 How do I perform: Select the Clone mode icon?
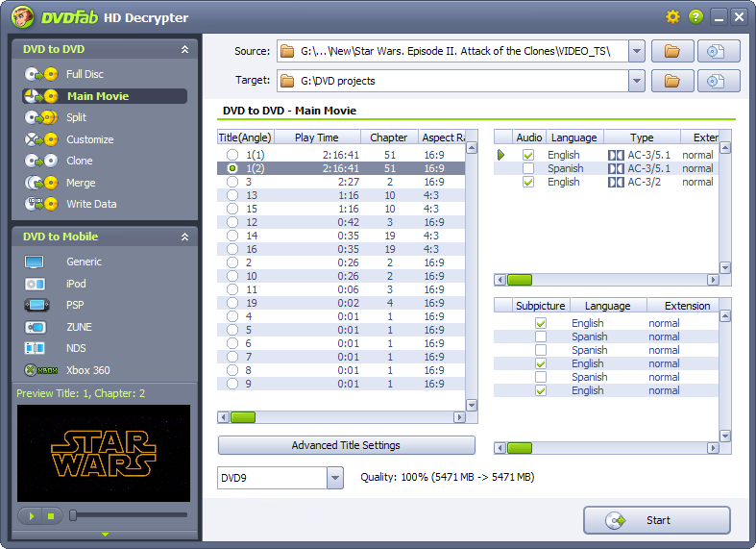click(41, 161)
